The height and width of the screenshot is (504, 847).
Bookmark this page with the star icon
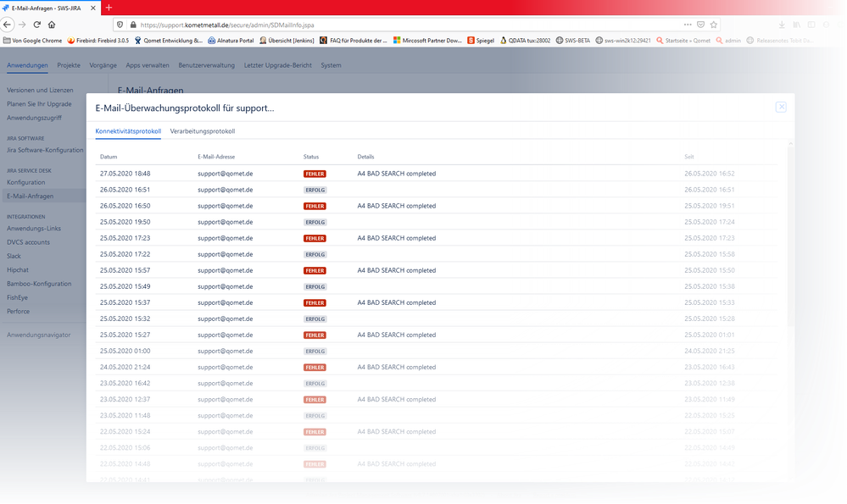point(714,25)
